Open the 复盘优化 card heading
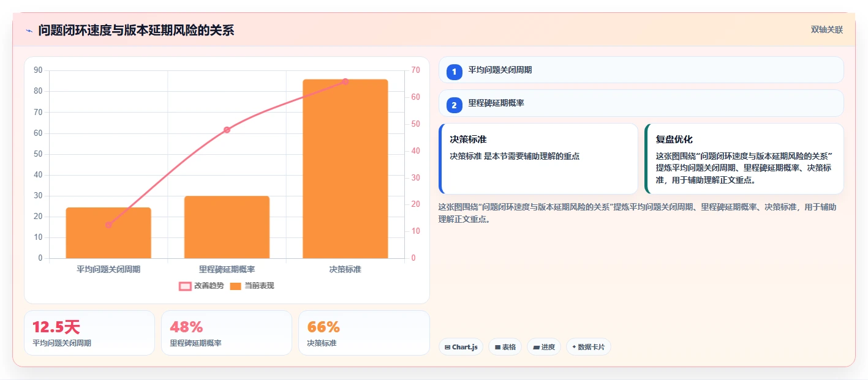The width and height of the screenshot is (868, 380). (674, 140)
